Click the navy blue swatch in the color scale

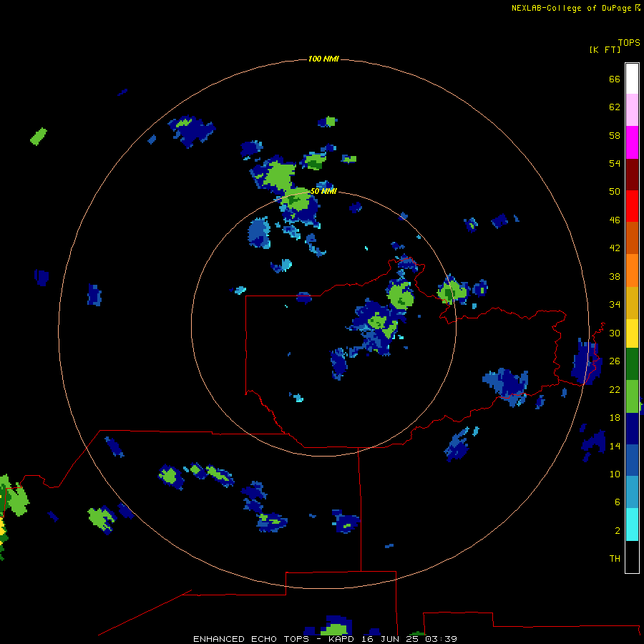pos(632,429)
